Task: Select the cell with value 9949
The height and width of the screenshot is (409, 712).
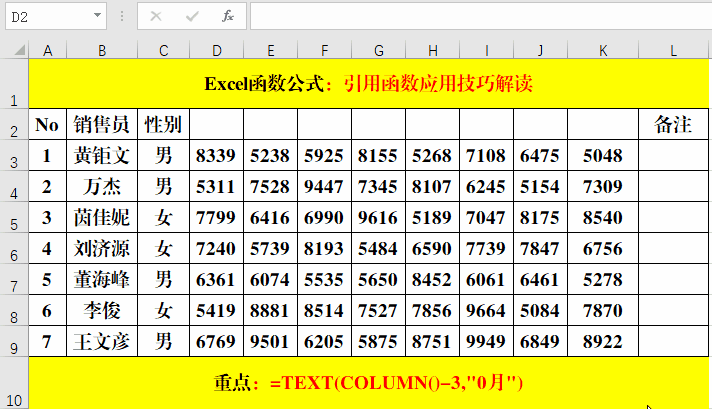Action: (486, 341)
